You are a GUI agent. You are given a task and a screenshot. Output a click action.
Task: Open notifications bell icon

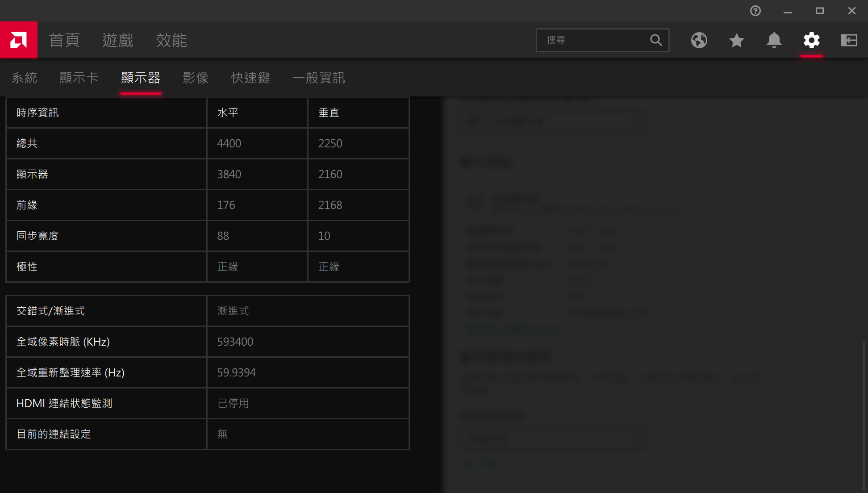(774, 40)
